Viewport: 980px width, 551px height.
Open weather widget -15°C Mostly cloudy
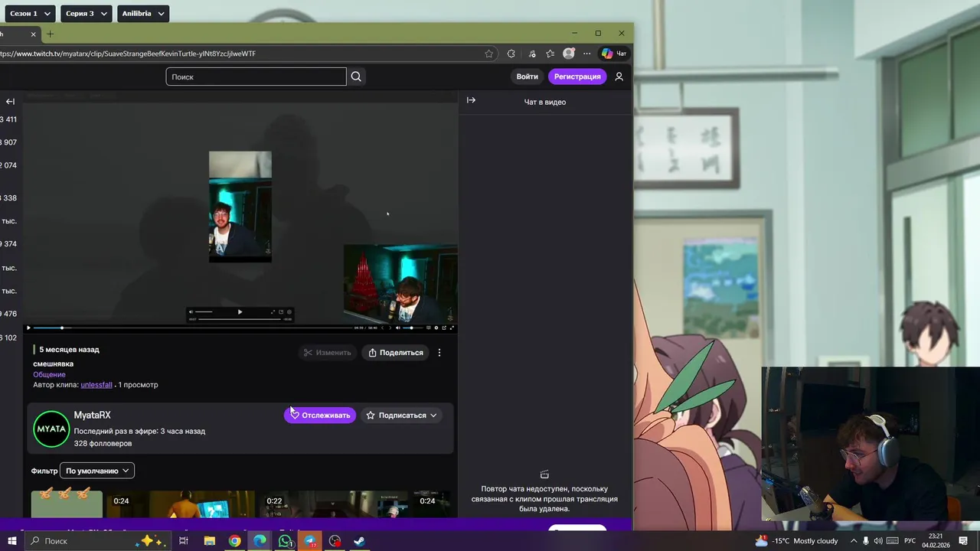[x=796, y=541]
